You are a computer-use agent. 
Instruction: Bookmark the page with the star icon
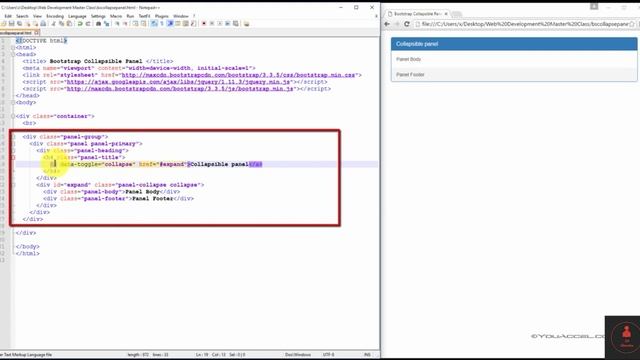click(632, 24)
